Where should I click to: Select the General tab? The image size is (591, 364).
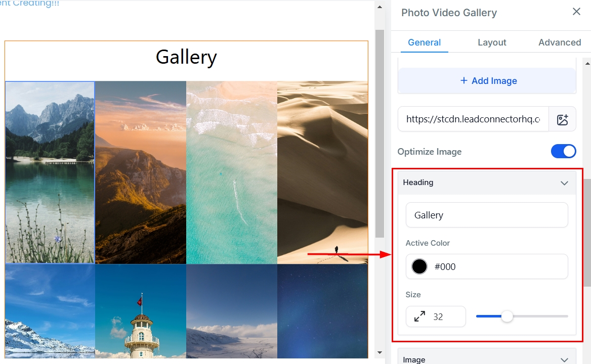(424, 42)
